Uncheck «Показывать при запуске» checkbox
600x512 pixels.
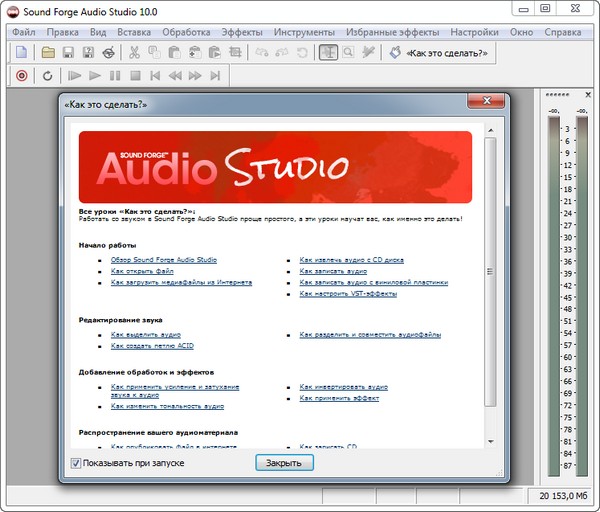tap(77, 463)
